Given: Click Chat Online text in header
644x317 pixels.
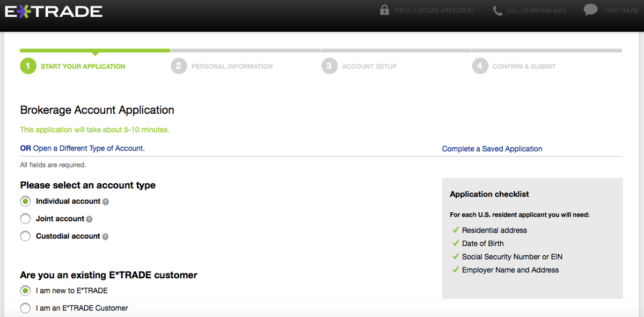Looking at the screenshot, I should click(x=621, y=11).
